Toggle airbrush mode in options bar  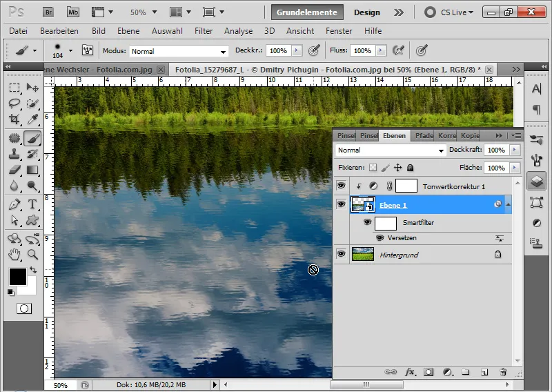click(398, 50)
